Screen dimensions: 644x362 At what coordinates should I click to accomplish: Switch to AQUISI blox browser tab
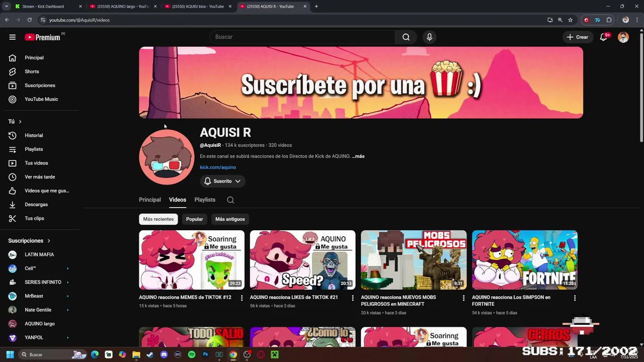[198, 7]
